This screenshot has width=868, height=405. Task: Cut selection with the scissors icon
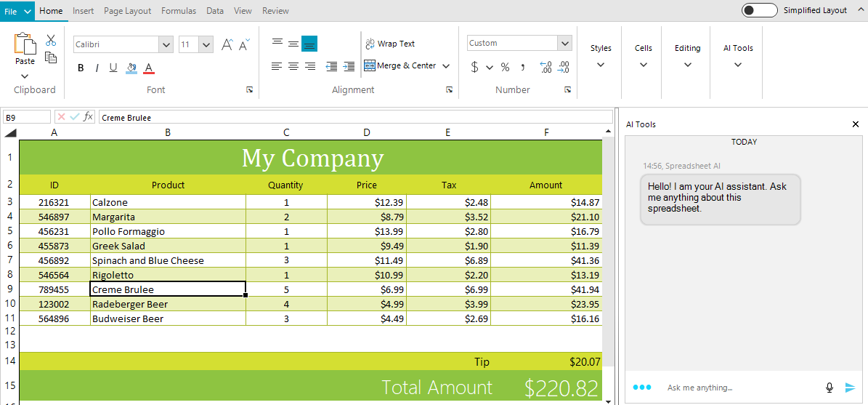[51, 40]
